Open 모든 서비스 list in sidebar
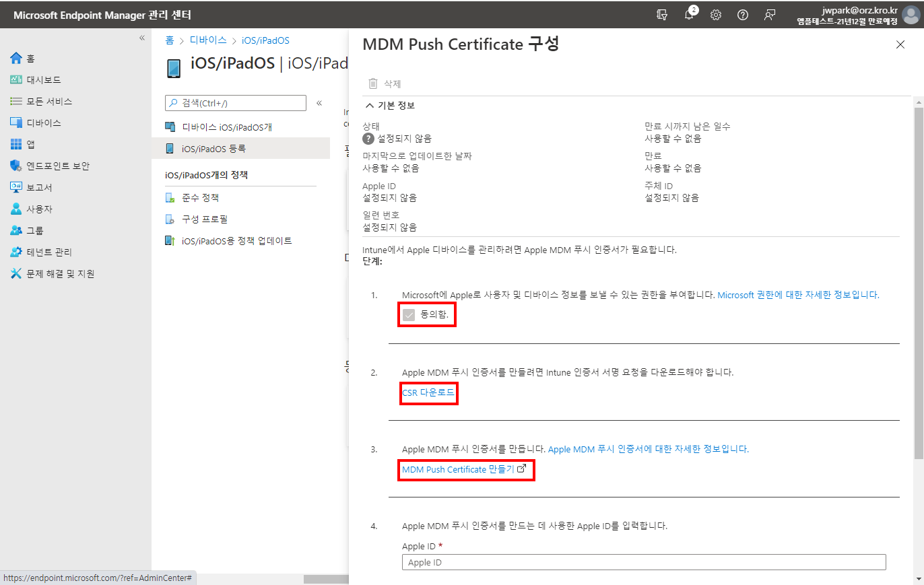This screenshot has width=924, height=585. pyautogui.click(x=41, y=102)
